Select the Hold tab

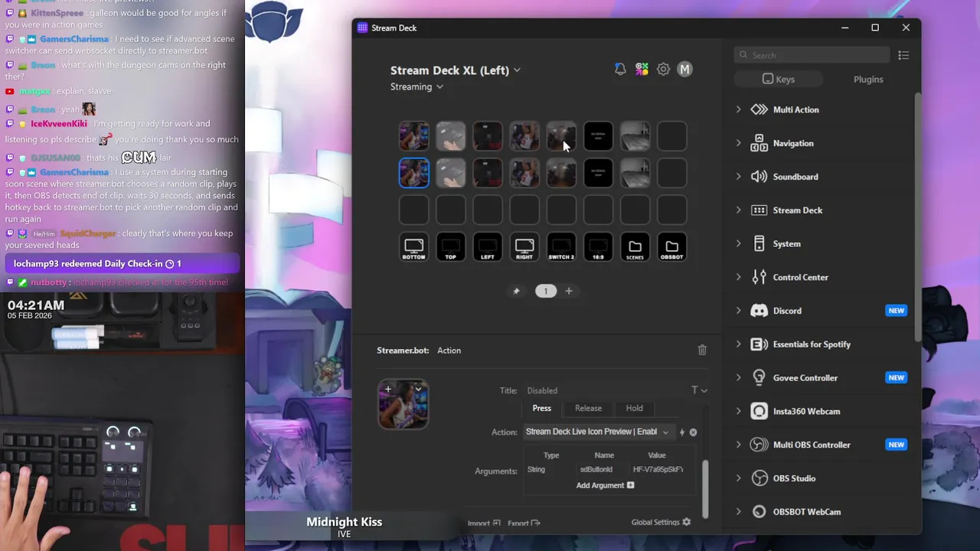tap(634, 408)
